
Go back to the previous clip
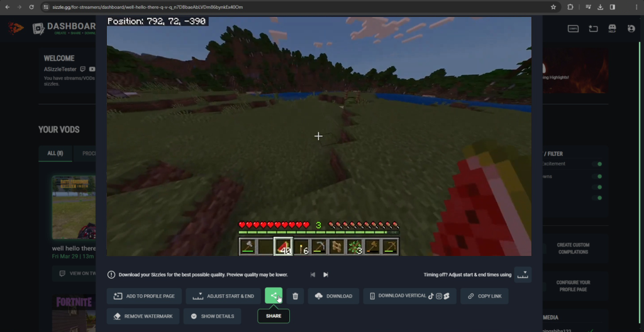[313, 275]
